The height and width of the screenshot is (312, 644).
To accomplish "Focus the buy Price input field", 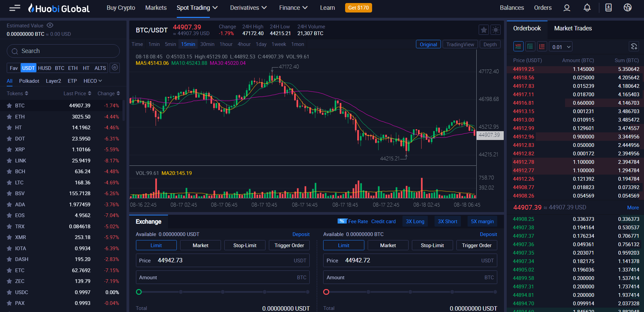I will 223,260.
